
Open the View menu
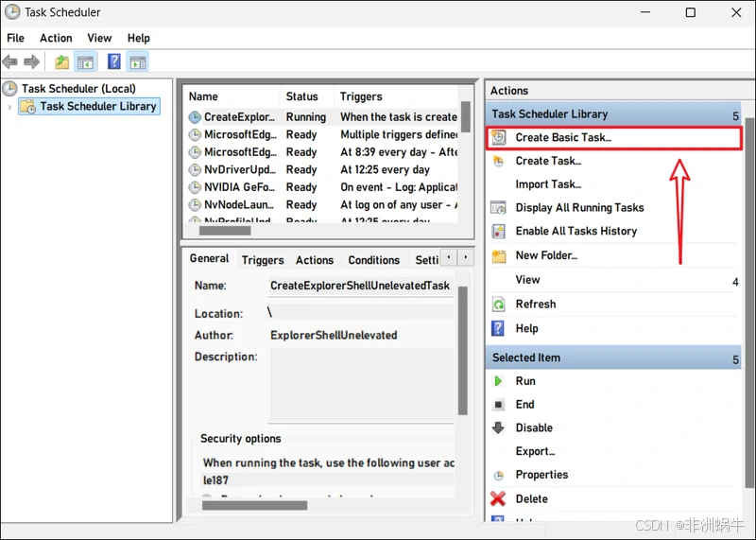[x=99, y=38]
